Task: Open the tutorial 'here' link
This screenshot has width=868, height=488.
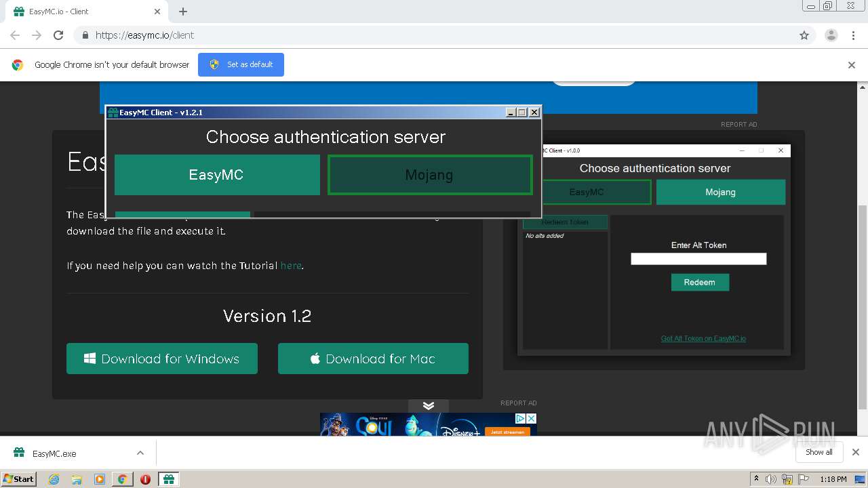Action: pyautogui.click(x=291, y=266)
